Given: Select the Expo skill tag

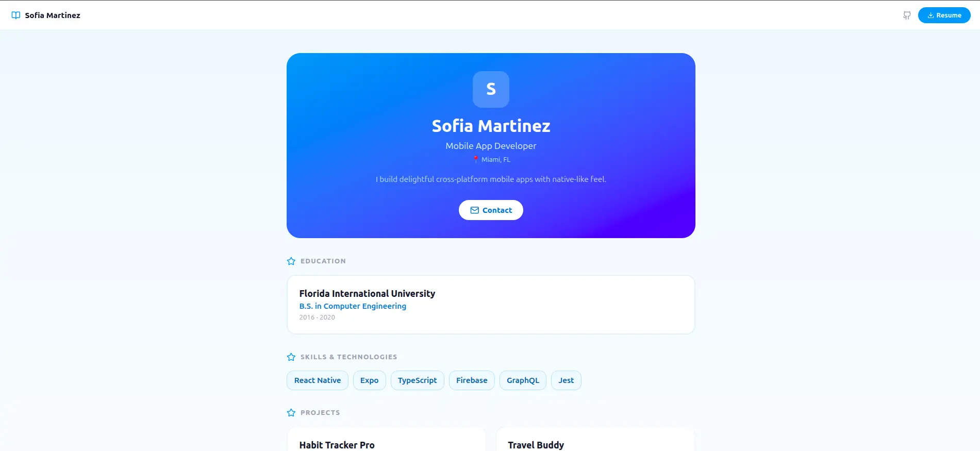Looking at the screenshot, I should pyautogui.click(x=369, y=380).
